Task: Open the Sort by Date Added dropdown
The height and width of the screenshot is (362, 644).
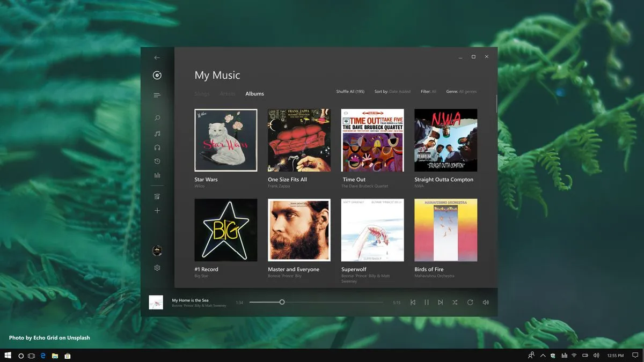Action: (x=392, y=92)
